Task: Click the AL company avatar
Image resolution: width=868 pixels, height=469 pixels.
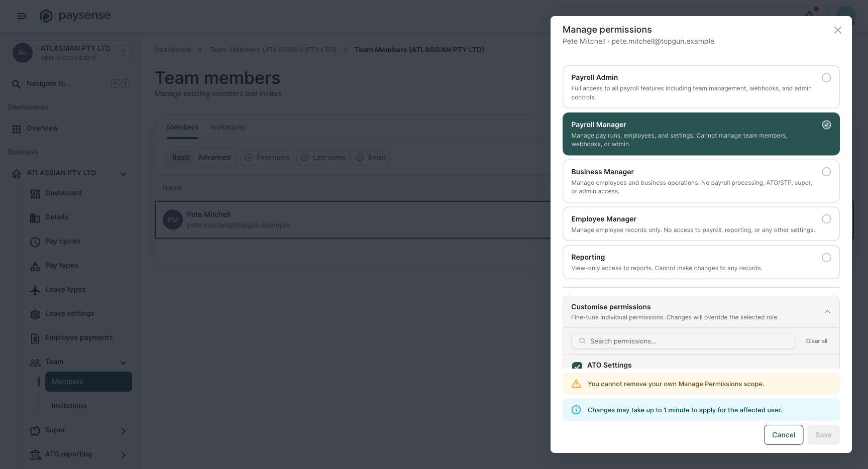Action: tap(23, 53)
